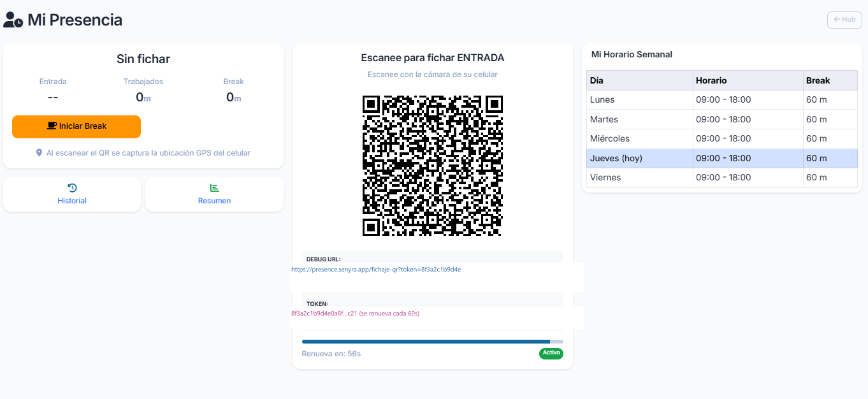
Task: Click the Entrada label in status card
Action: 53,82
